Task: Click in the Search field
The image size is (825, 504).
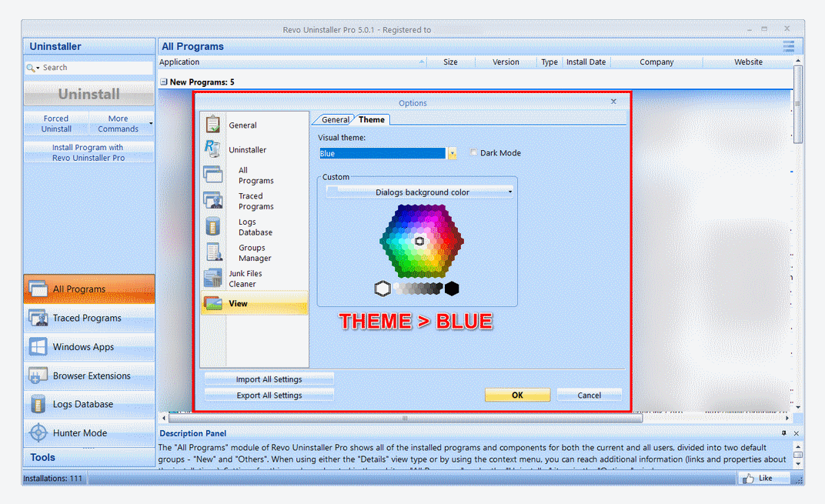Action: [97, 68]
